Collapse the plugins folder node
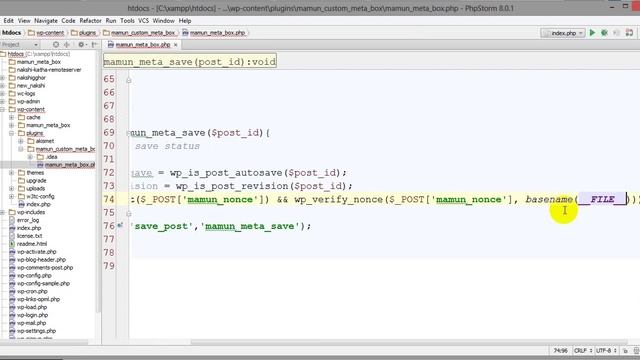The height and width of the screenshot is (360, 640). [12, 133]
